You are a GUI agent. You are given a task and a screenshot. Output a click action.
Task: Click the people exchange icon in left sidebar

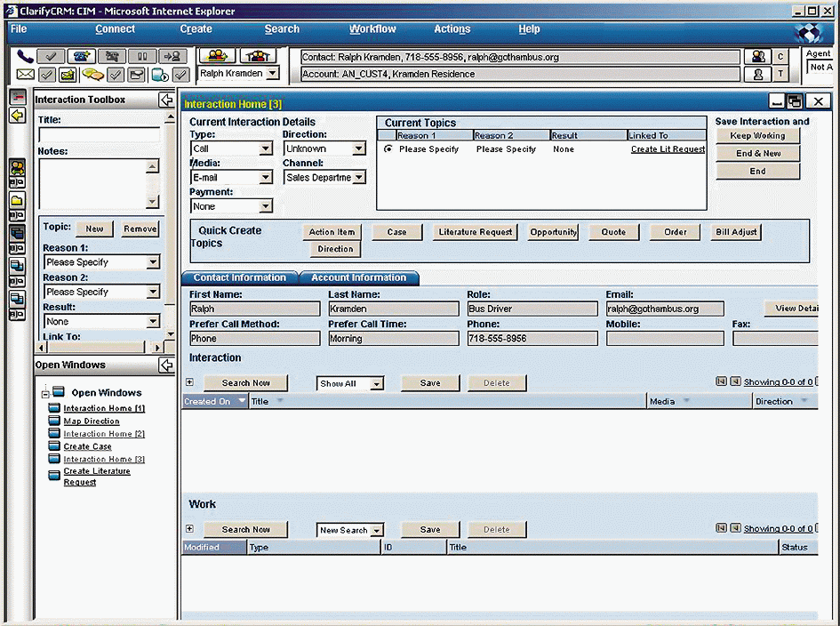pos(17,168)
